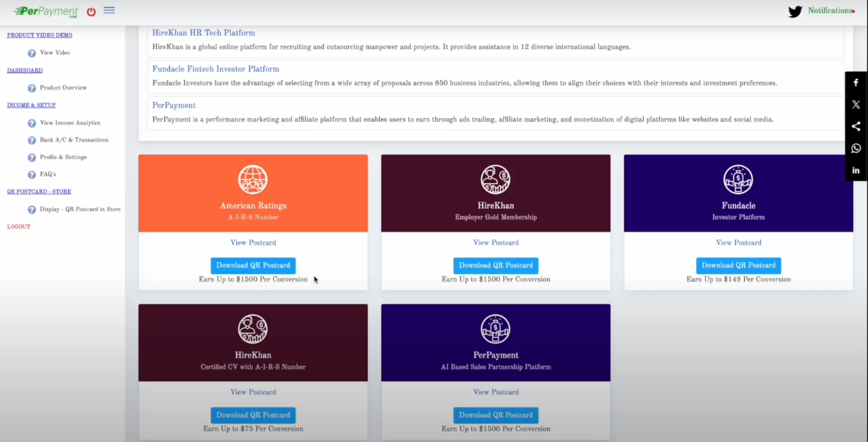The height and width of the screenshot is (442, 868).
Task: View Postcard for PerPayment AI Based Sales
Action: click(x=496, y=391)
